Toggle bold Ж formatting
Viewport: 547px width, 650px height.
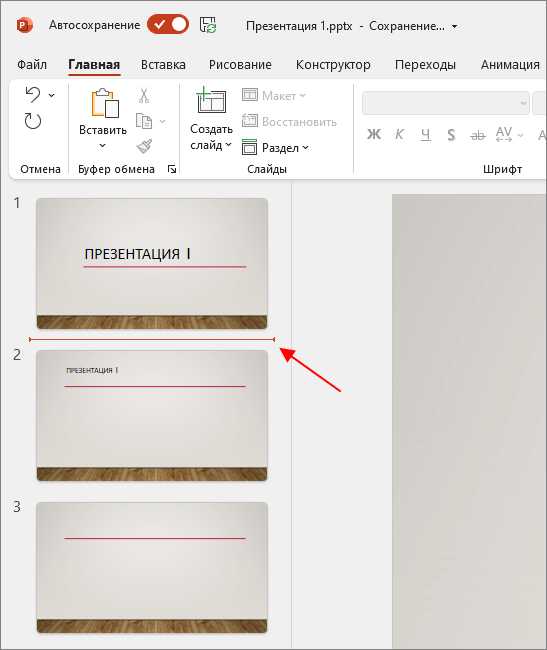coord(374,134)
